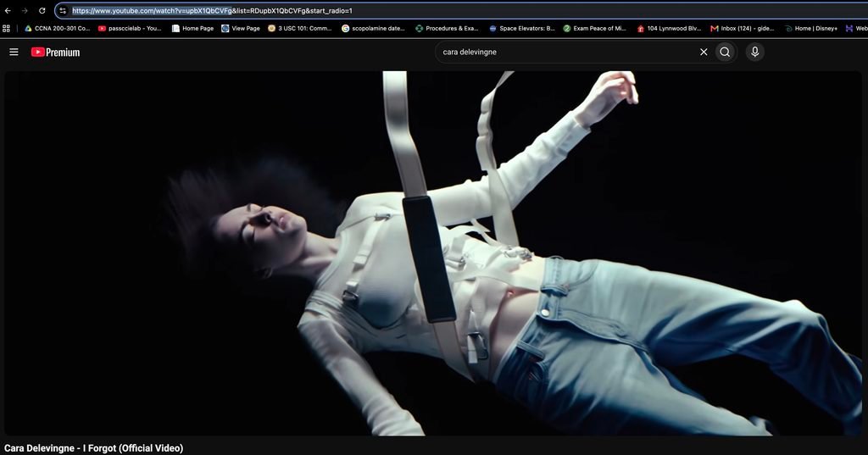The width and height of the screenshot is (868, 455).
Task: Start voice search with microphone
Action: pyautogui.click(x=754, y=52)
